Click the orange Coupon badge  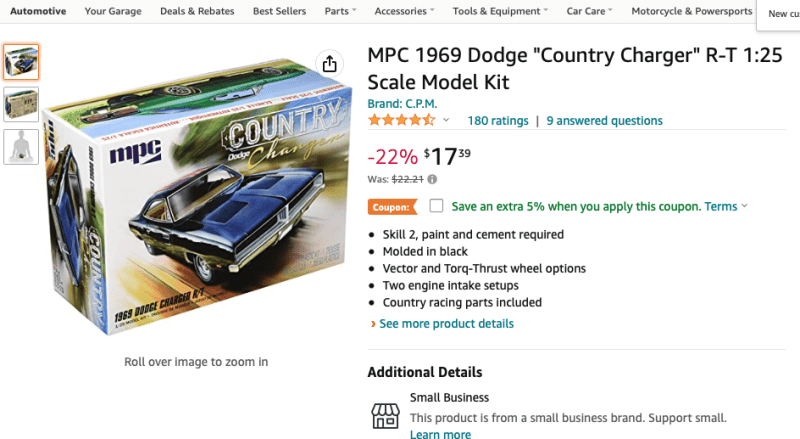[x=392, y=207]
